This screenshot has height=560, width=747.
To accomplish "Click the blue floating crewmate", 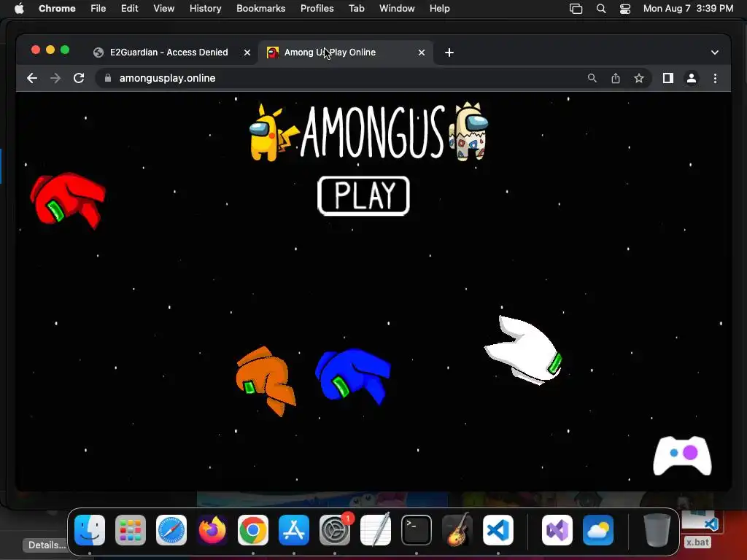I will pos(353,376).
